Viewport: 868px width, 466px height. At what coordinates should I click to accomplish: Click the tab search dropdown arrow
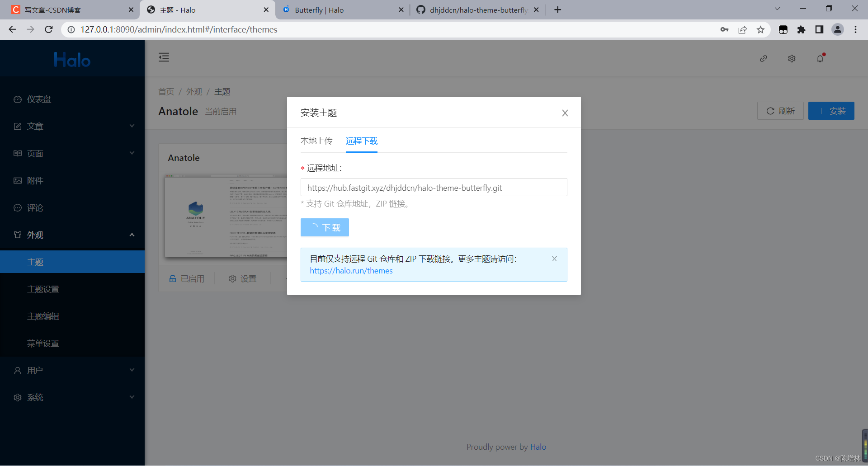(x=777, y=9)
